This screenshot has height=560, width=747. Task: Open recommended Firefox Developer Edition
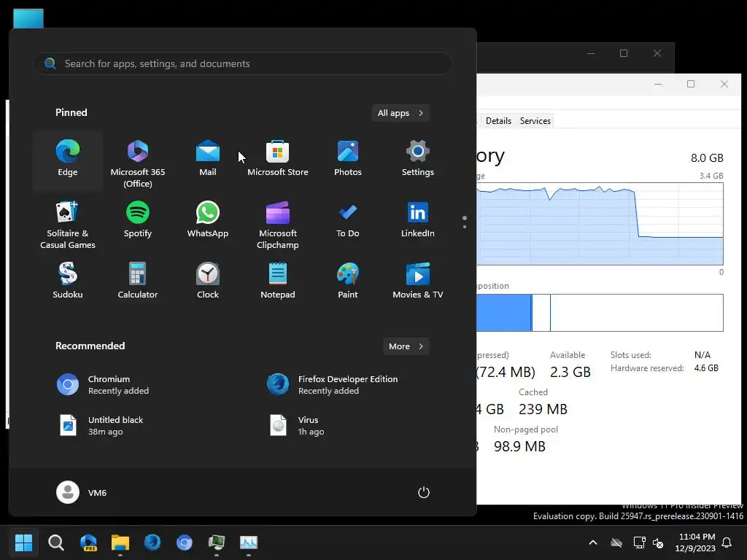click(348, 385)
